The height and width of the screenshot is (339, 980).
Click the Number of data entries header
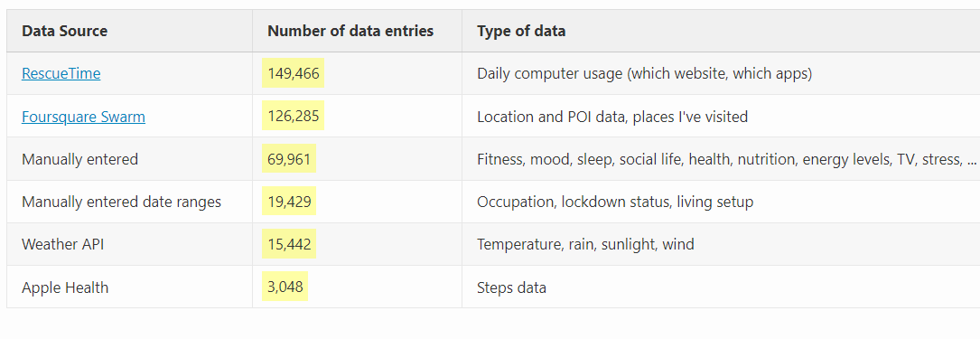coord(350,32)
